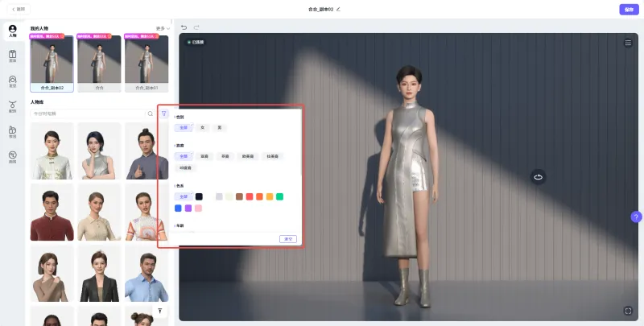Go back with the 返回 button
644x326 pixels.
click(x=19, y=9)
